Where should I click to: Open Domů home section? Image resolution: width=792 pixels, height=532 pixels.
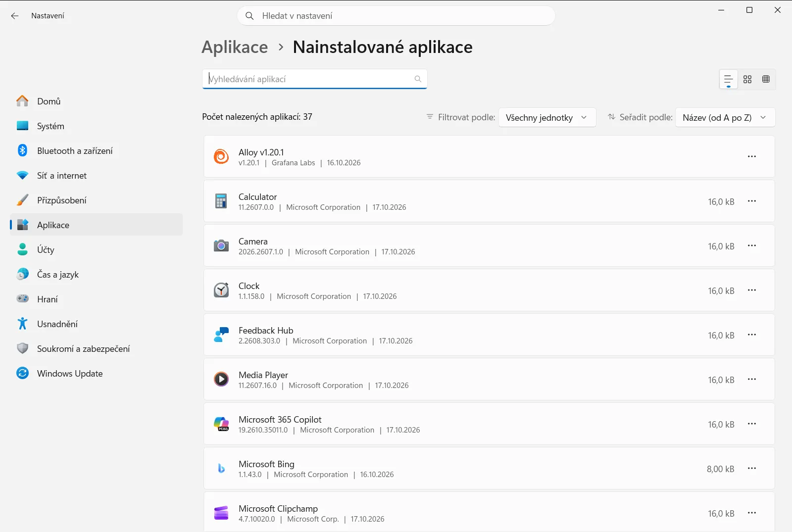[96, 101]
